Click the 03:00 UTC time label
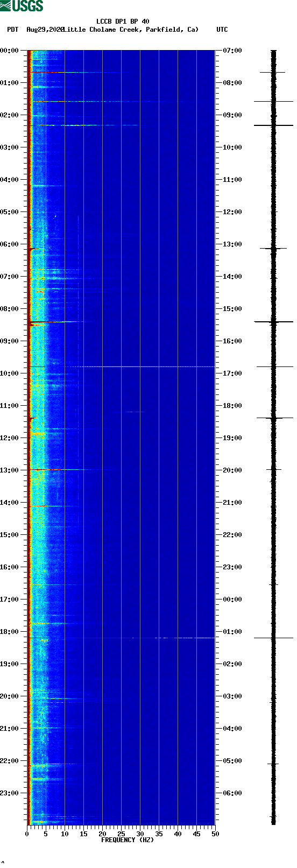Screen dimensions: 297x868 coord(232,696)
